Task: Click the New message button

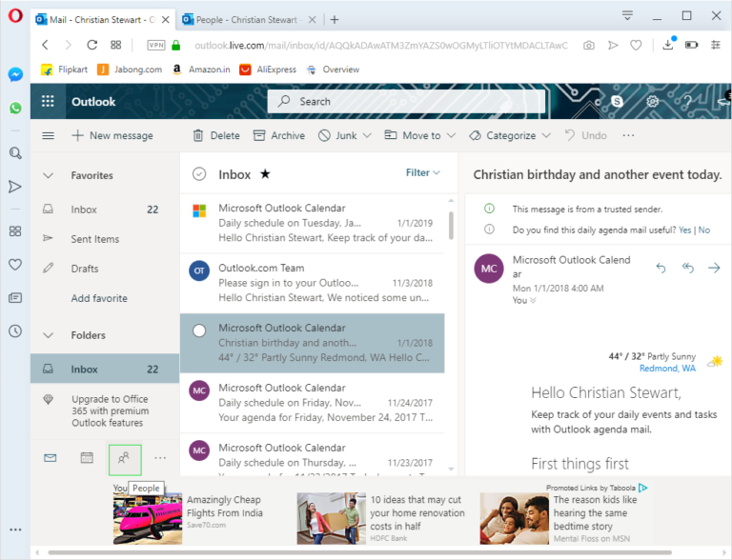Action: (x=112, y=135)
